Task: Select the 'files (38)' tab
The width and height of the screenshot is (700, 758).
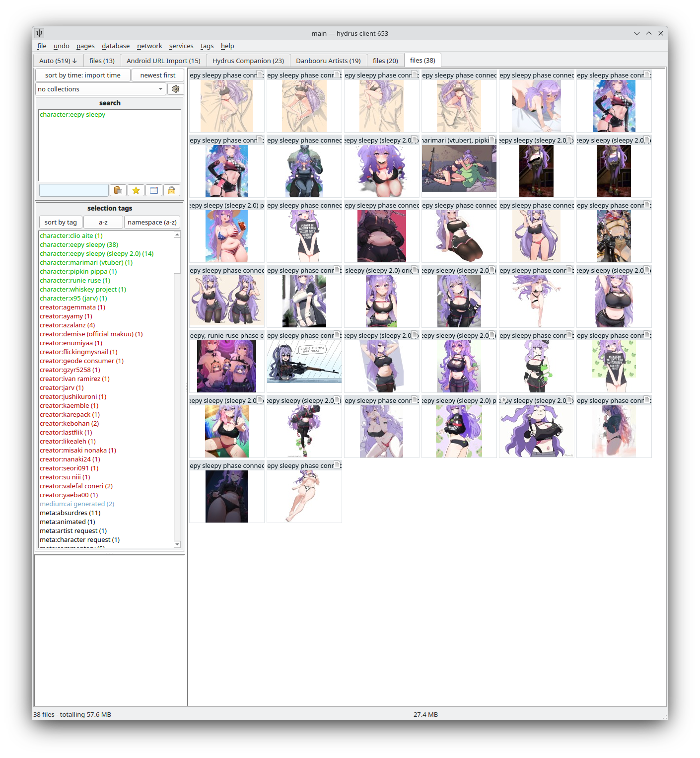Action: pyautogui.click(x=422, y=60)
